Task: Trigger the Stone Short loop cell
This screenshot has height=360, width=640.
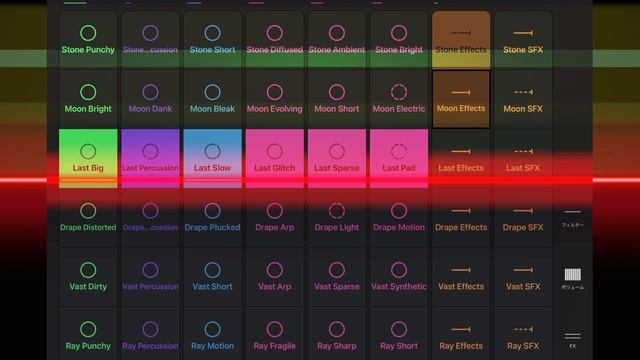Action: click(212, 40)
